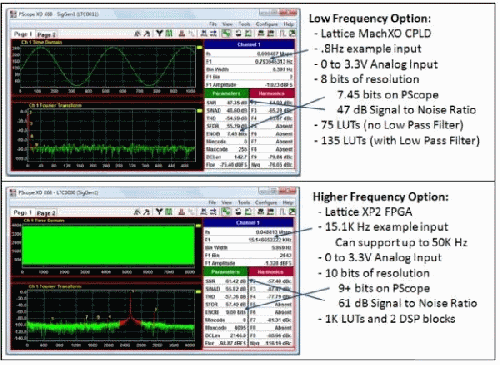Click rightmost green toolbar icon in top window
The width and height of the screenshot is (500, 365).
point(292,33)
